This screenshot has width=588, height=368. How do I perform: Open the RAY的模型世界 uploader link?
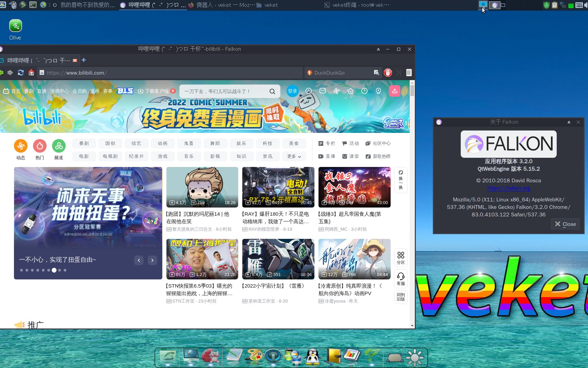(x=263, y=229)
